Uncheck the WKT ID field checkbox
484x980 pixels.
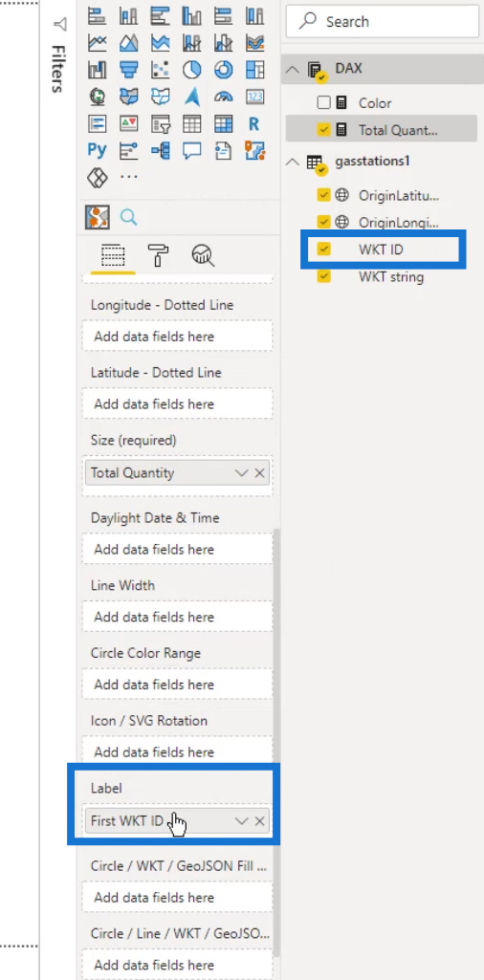(x=323, y=250)
